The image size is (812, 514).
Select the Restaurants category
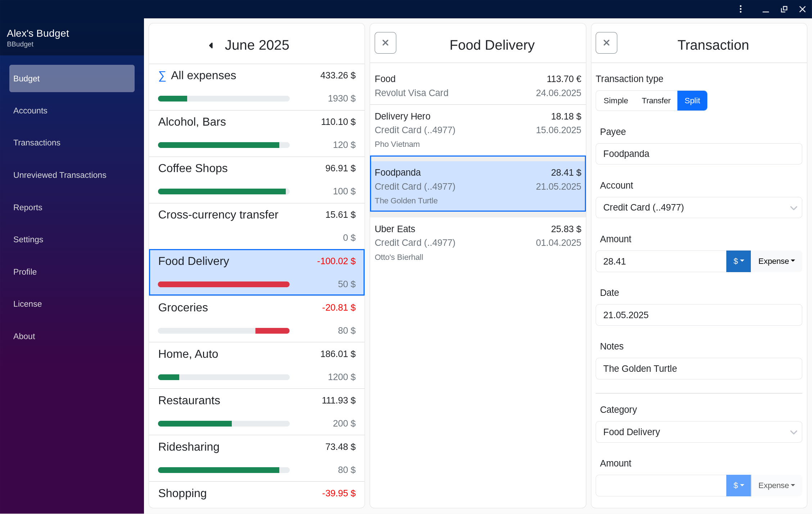[x=257, y=412]
